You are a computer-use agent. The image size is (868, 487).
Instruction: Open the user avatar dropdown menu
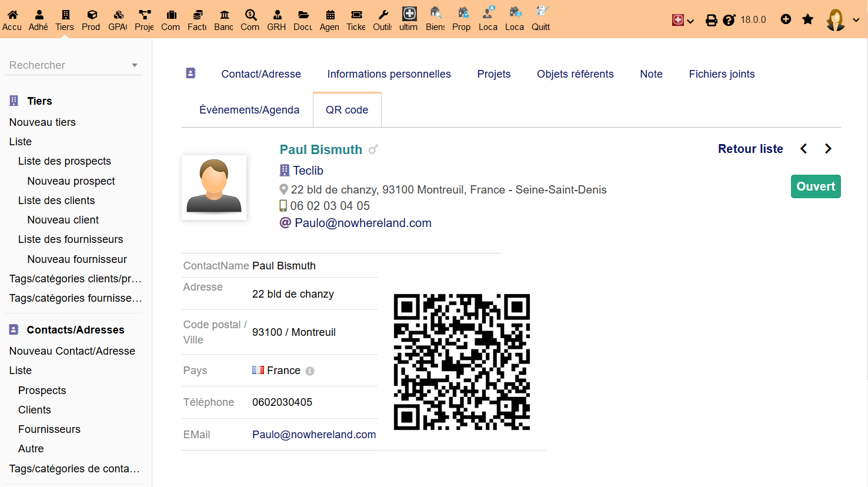point(842,20)
